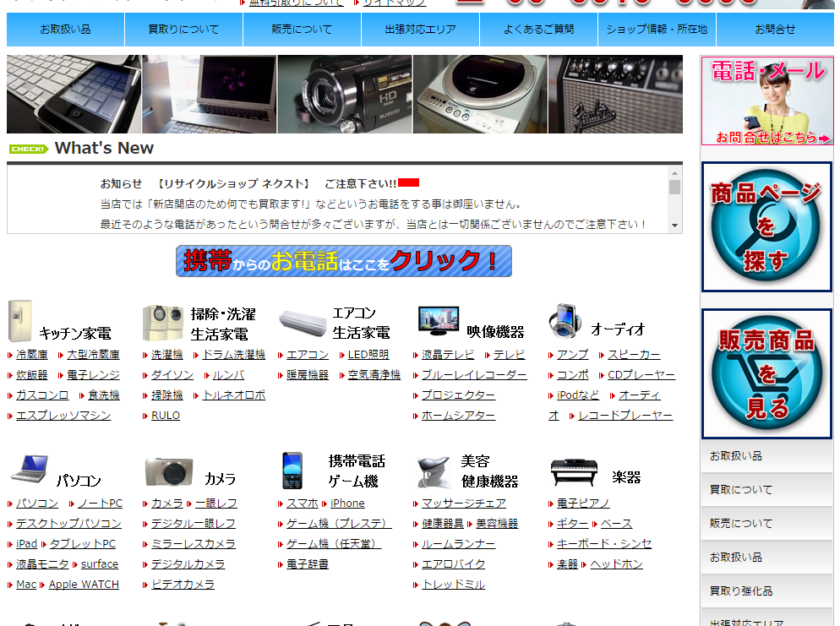Screen dimensions: 840x626
Task: Open the 冷蔵庫 link
Action: pyautogui.click(x=32, y=355)
